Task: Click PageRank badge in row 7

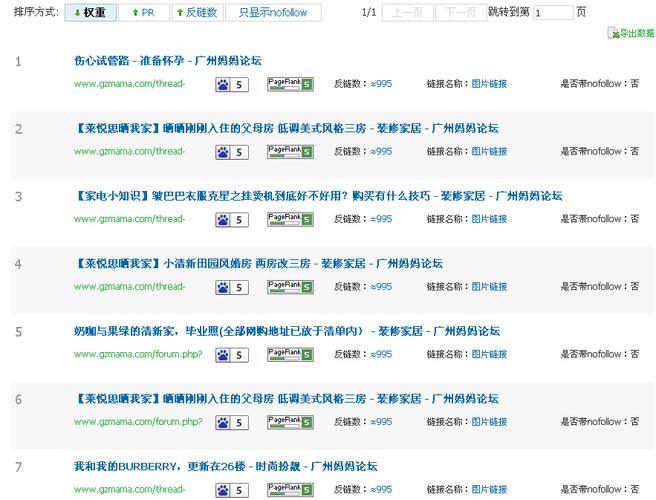Action: 290,490
